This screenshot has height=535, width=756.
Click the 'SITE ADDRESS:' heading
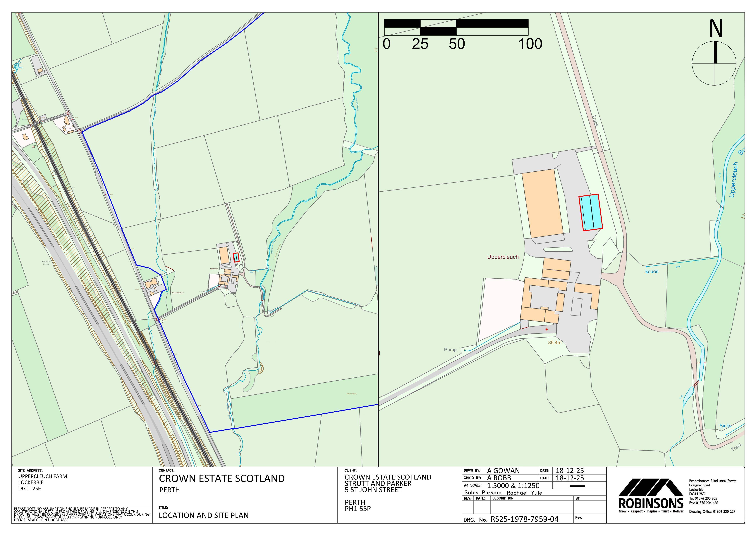pos(30,471)
